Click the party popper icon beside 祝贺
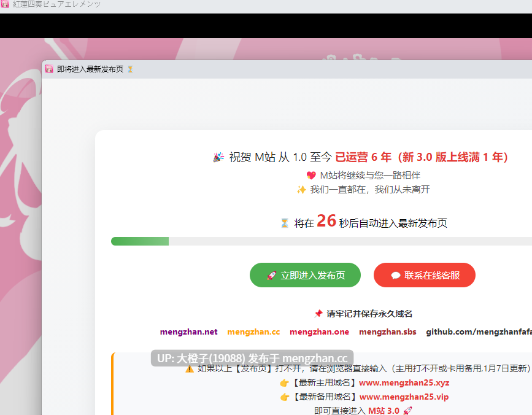The image size is (532, 415). (218, 157)
